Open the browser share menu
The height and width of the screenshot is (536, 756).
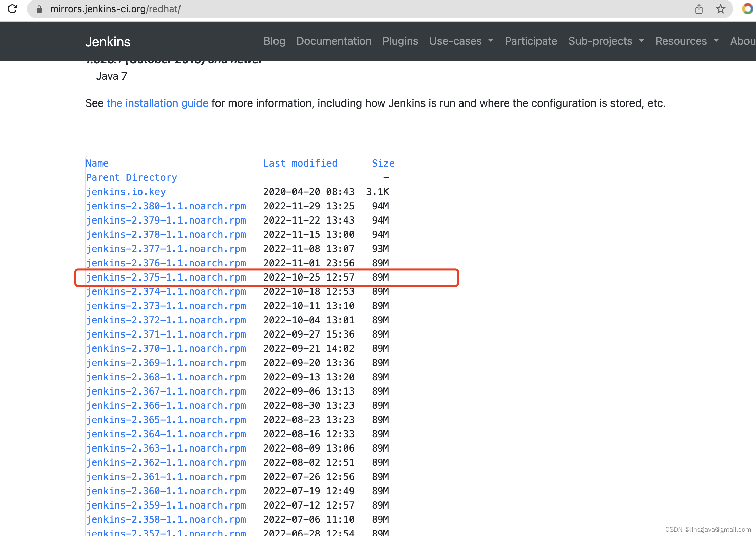coord(699,9)
